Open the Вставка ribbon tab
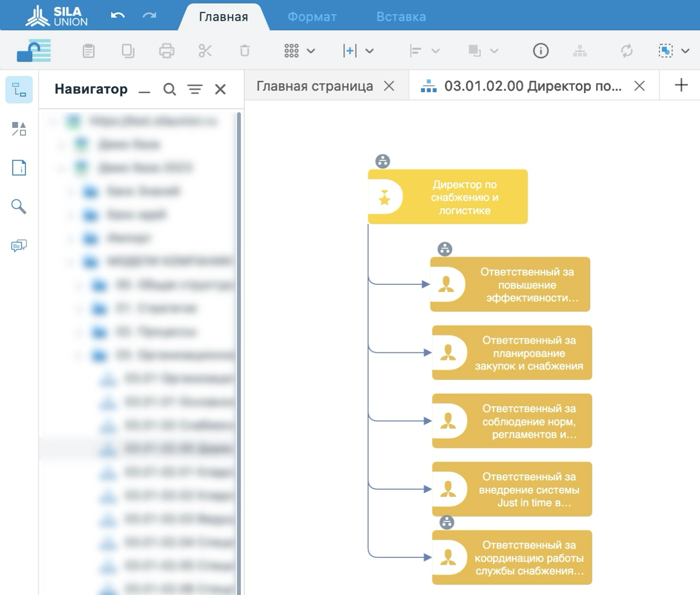Image resolution: width=700 pixels, height=595 pixels. pos(401,17)
